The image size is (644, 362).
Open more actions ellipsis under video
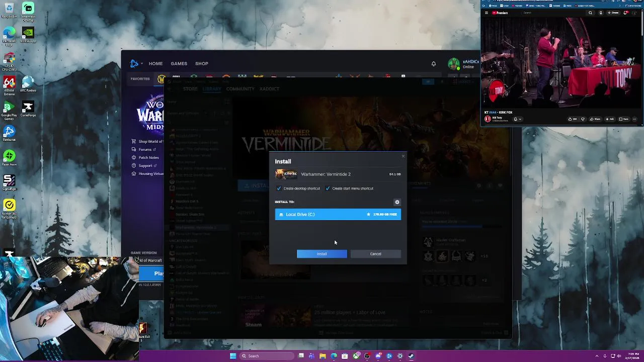coord(635,119)
